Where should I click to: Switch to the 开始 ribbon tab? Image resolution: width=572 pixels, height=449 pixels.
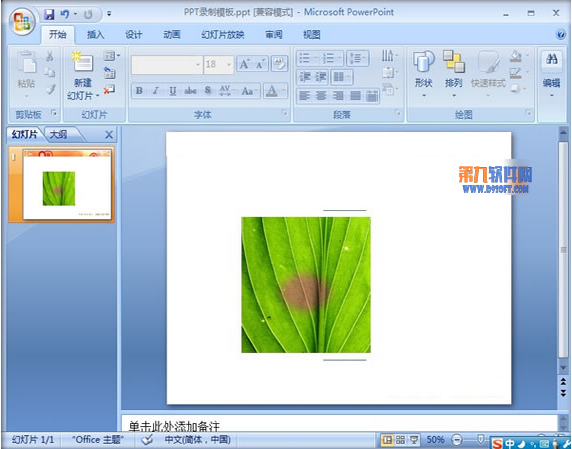58,35
